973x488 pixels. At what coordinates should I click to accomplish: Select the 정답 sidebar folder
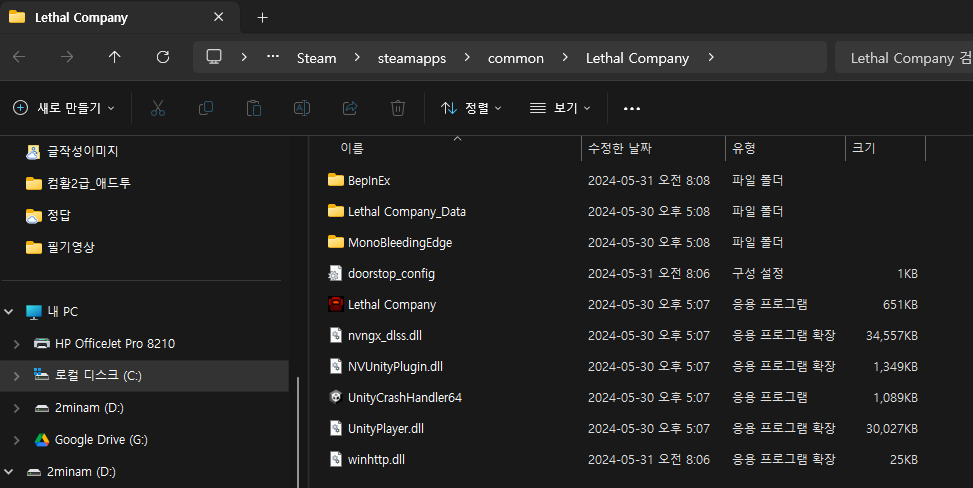[48, 215]
